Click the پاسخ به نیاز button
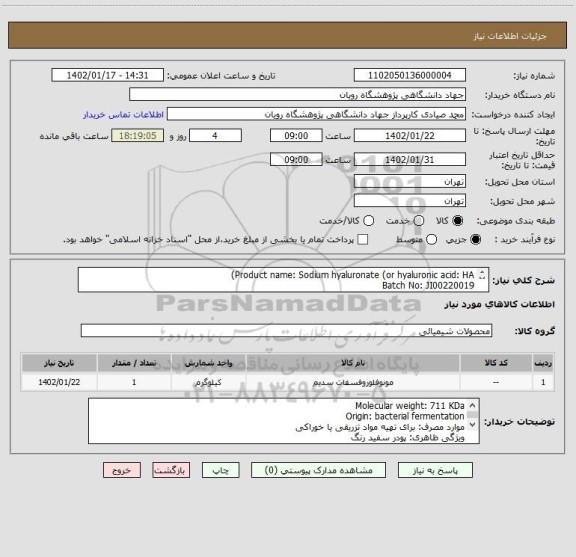Image resolution: width=576 pixels, height=557 pixels. point(435,470)
